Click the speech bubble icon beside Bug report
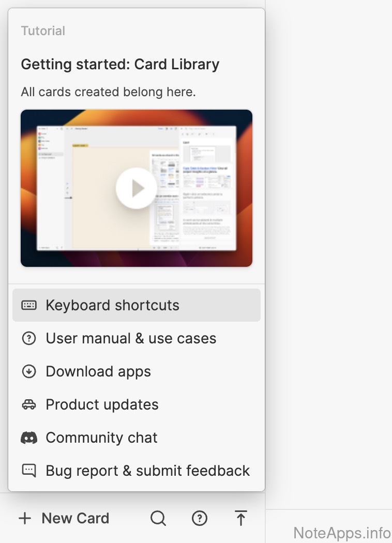The width and height of the screenshot is (392, 543). (x=29, y=471)
